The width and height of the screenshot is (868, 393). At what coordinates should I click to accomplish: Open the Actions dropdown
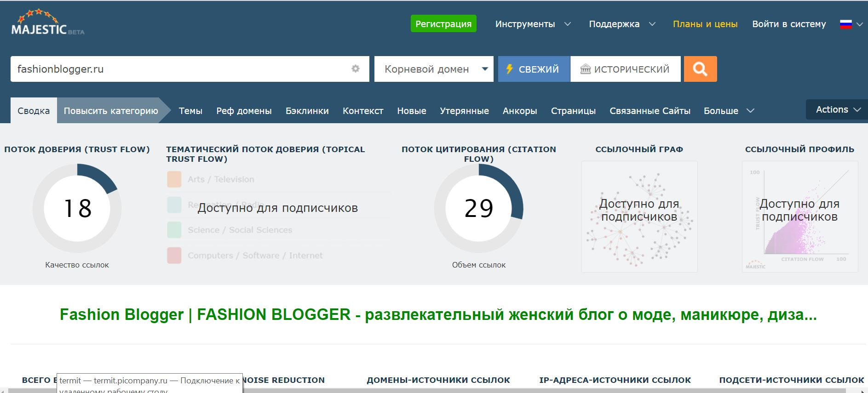pyautogui.click(x=837, y=109)
